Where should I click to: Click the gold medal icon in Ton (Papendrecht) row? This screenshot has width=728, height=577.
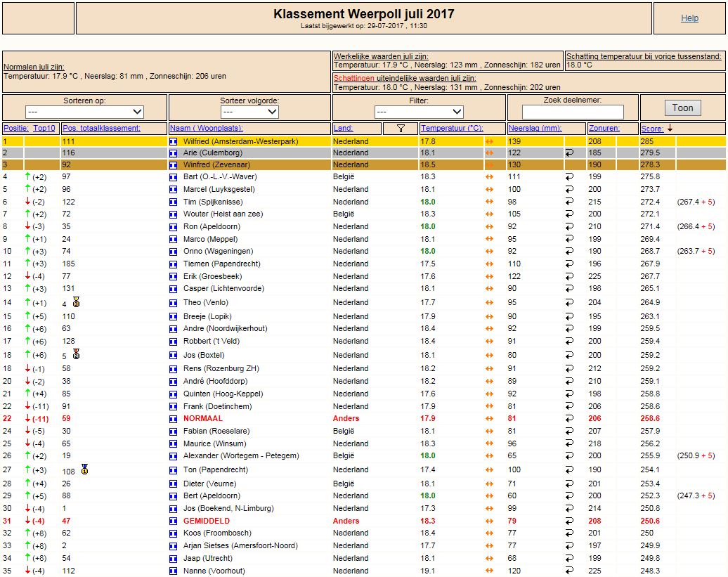(x=84, y=469)
